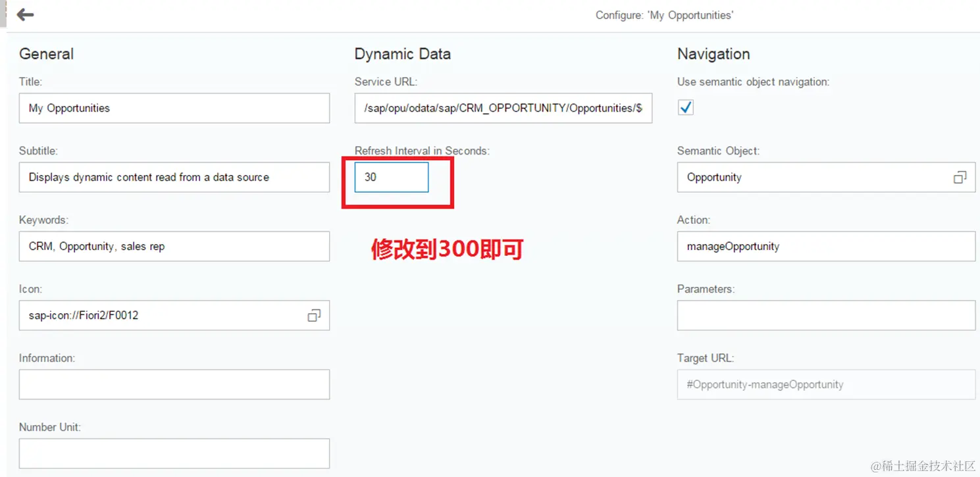Click the Refresh Interval field showing 30
The height and width of the screenshot is (477, 980).
(x=392, y=177)
